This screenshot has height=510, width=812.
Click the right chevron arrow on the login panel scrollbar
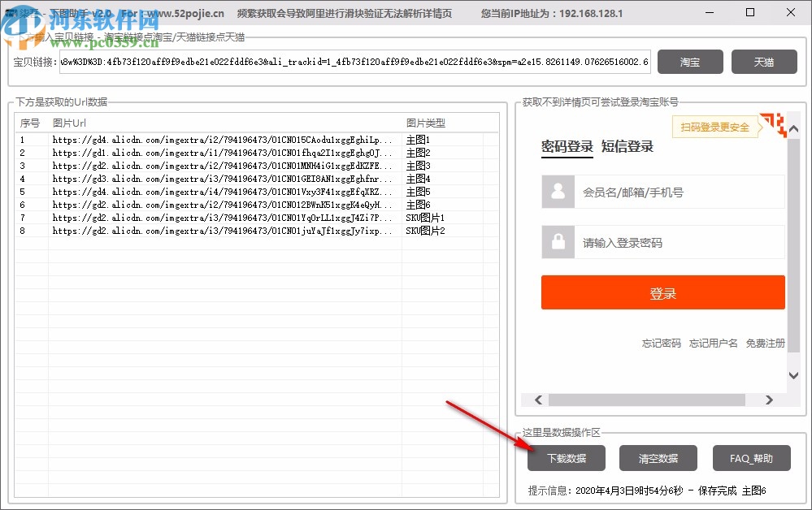[770, 399]
